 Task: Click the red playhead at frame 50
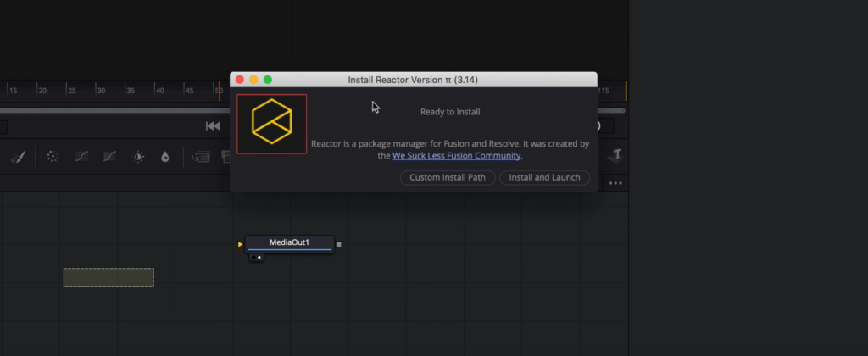point(220,92)
